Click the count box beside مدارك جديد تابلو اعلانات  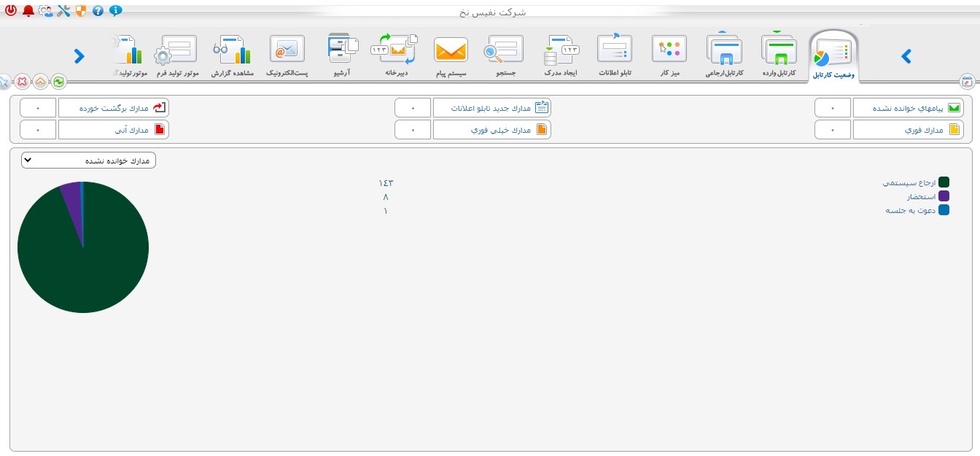413,108
